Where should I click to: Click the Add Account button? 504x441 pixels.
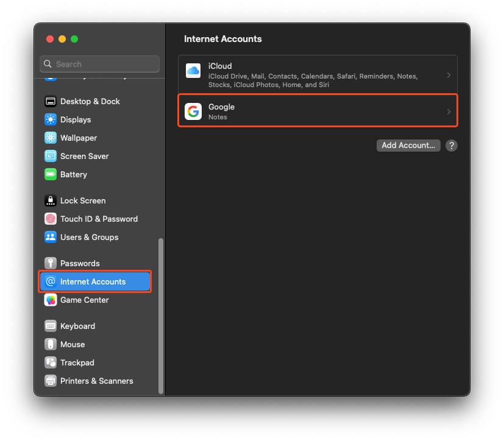pyautogui.click(x=408, y=145)
